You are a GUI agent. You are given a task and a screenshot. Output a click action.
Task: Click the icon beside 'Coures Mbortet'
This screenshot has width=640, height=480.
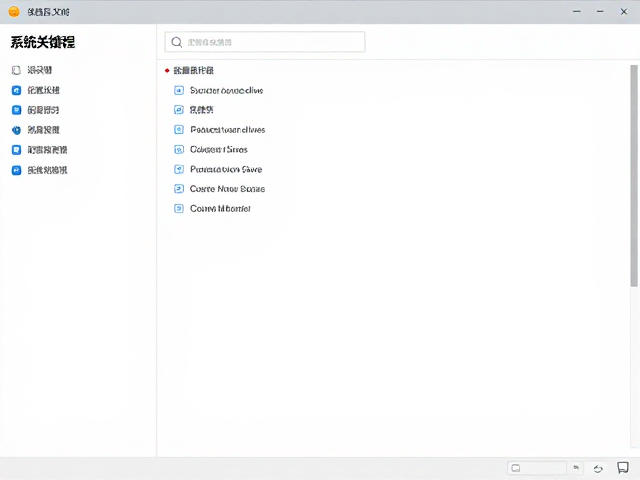point(179,209)
